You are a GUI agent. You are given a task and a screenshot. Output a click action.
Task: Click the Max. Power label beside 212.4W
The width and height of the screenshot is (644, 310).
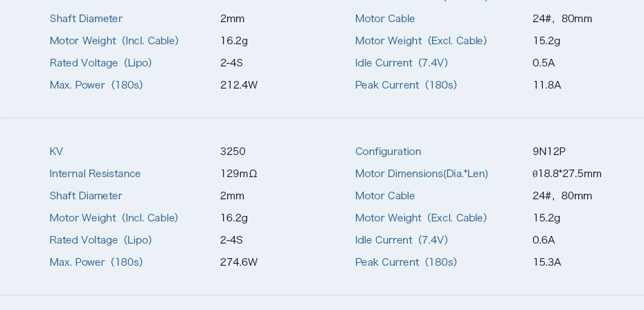(x=96, y=85)
